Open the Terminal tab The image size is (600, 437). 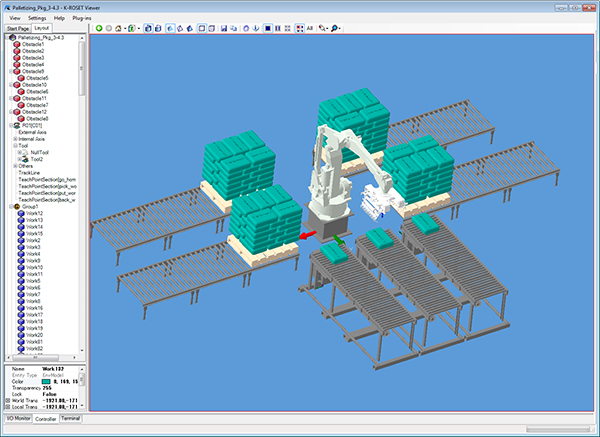[x=71, y=419]
